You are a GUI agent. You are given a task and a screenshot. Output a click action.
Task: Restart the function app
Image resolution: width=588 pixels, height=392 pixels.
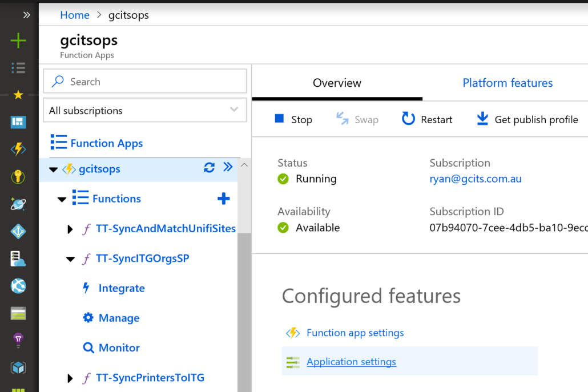[x=427, y=119]
